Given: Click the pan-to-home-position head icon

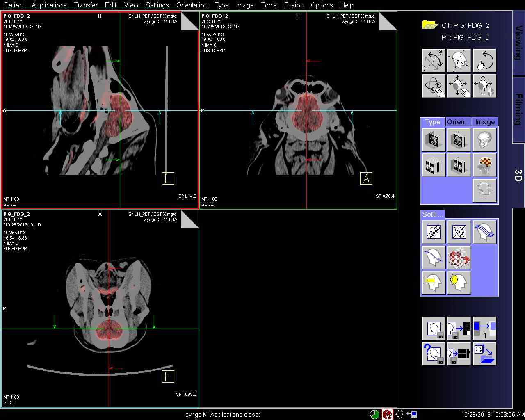Looking at the screenshot, I should 484,86.
